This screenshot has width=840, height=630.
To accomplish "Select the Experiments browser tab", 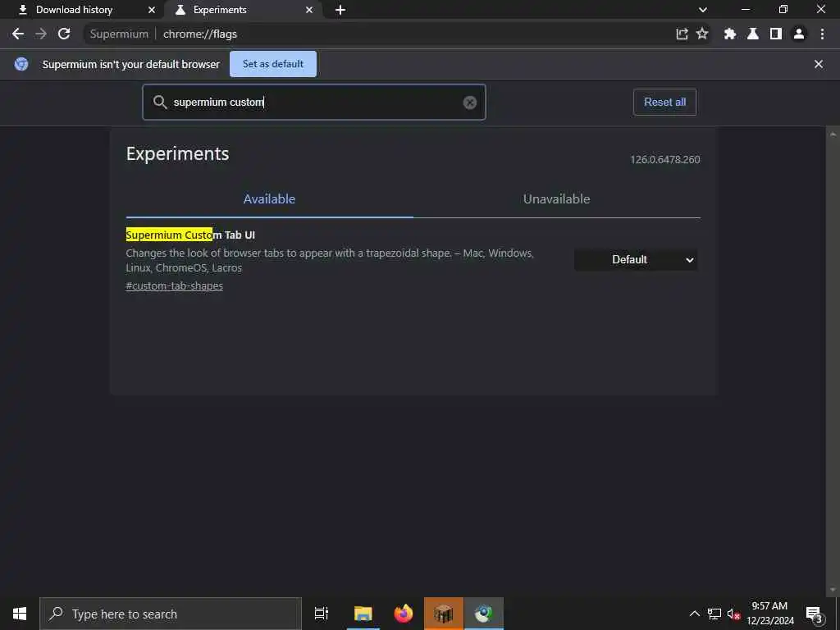I will (x=242, y=10).
